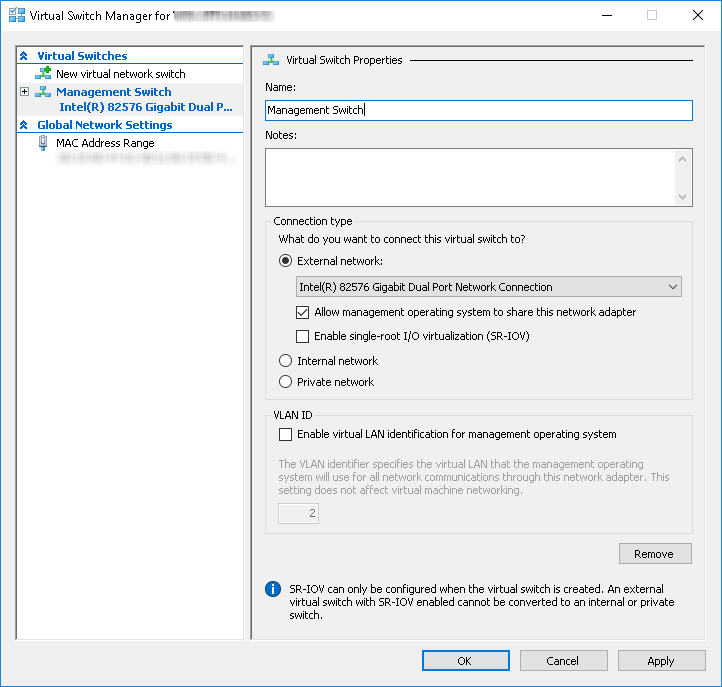Select the Internal network option
This screenshot has width=722, height=687.
[286, 361]
